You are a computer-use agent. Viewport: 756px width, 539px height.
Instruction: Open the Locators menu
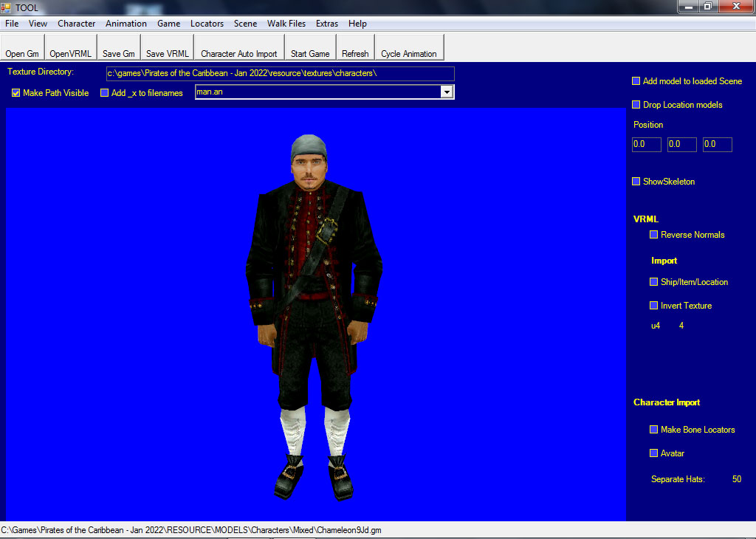207,24
